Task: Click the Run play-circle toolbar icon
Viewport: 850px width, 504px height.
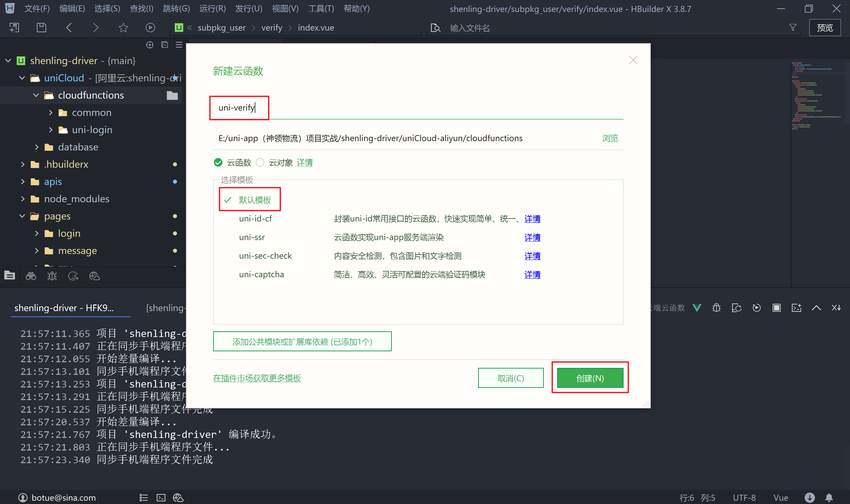Action: 150,28
